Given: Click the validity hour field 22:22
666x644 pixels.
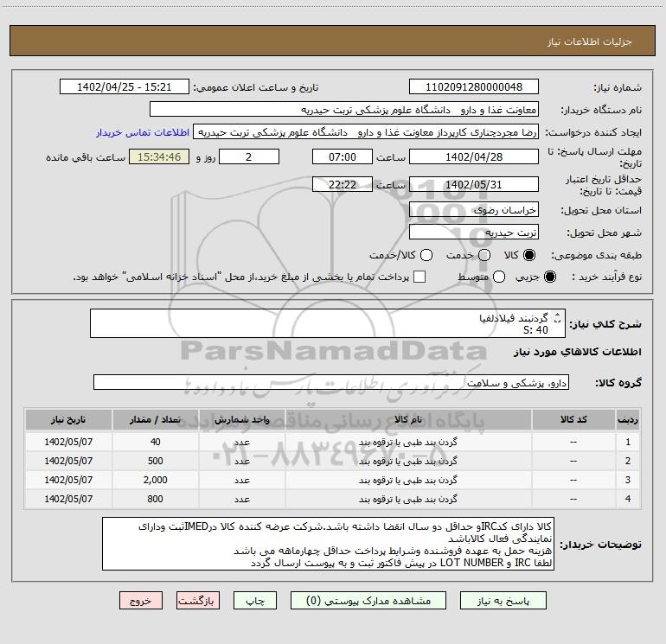Looking at the screenshot, I should click(343, 185).
